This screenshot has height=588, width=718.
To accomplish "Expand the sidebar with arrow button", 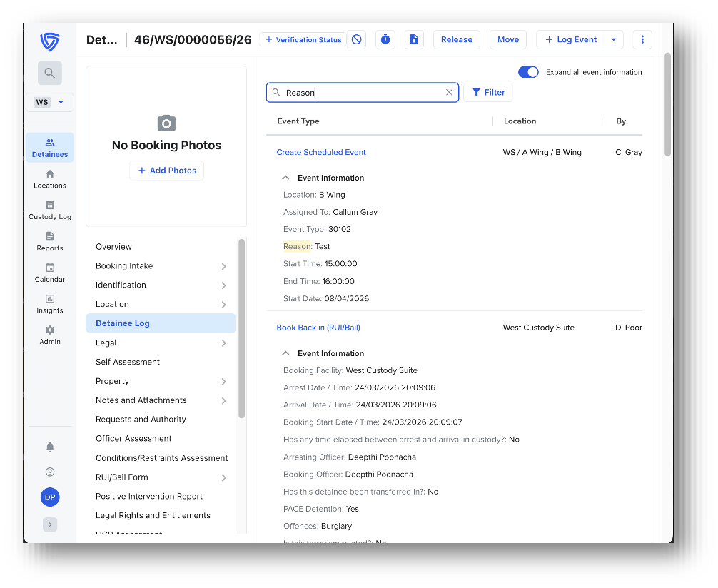I will (50, 524).
